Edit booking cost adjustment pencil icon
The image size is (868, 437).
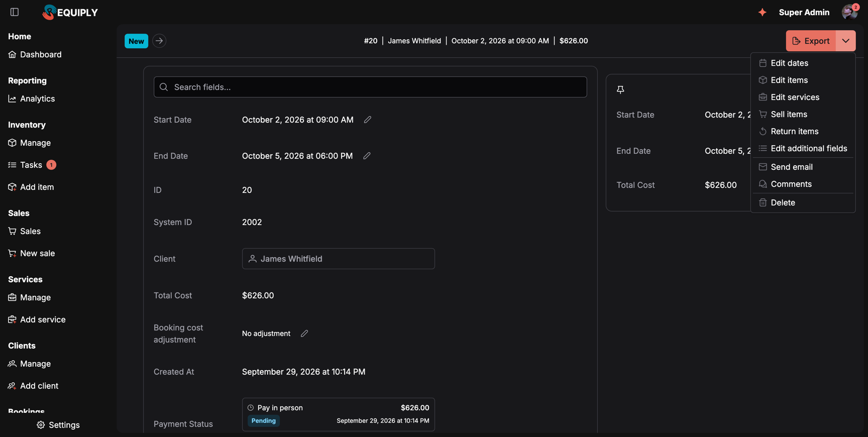click(304, 334)
